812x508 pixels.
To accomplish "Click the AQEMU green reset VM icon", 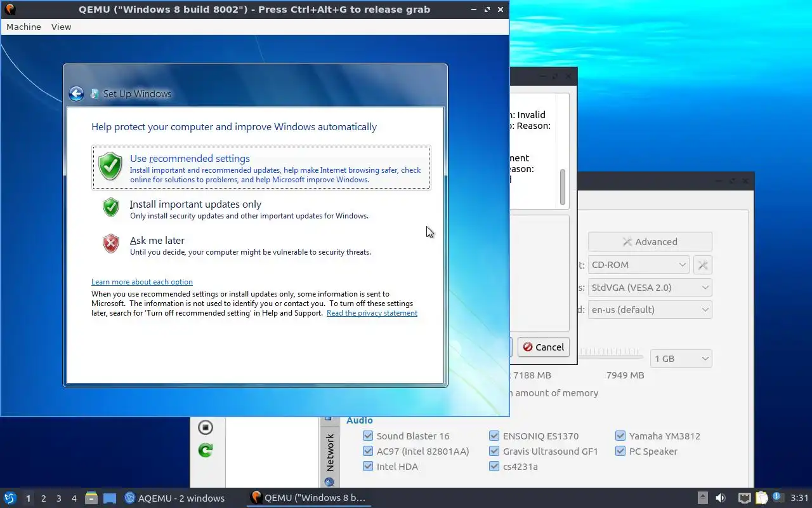I will [x=205, y=450].
